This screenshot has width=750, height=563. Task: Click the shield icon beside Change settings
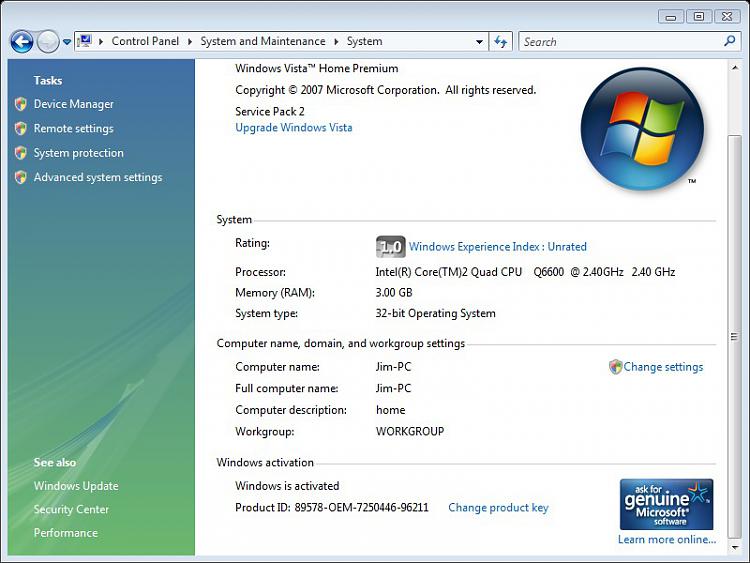(615, 367)
